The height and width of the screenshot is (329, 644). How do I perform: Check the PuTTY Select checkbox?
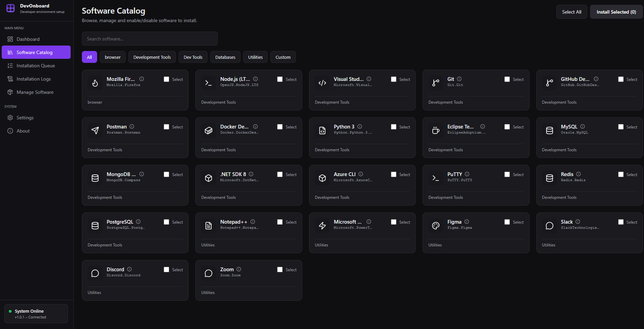click(507, 174)
